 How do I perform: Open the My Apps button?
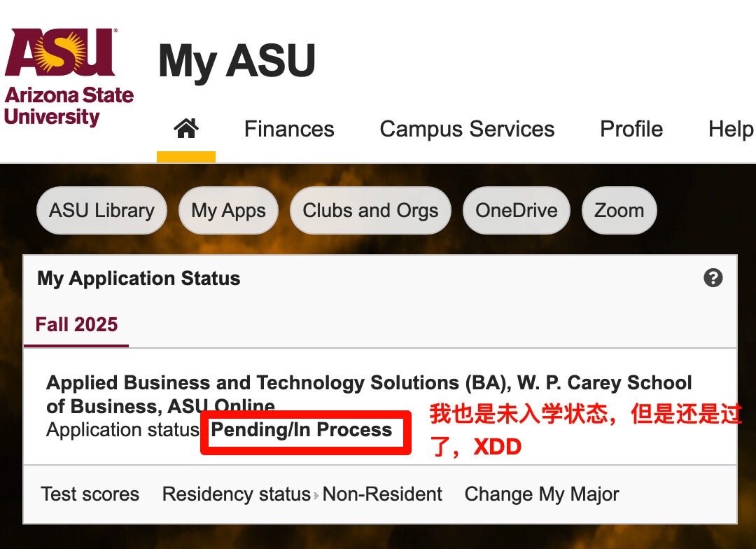(229, 210)
